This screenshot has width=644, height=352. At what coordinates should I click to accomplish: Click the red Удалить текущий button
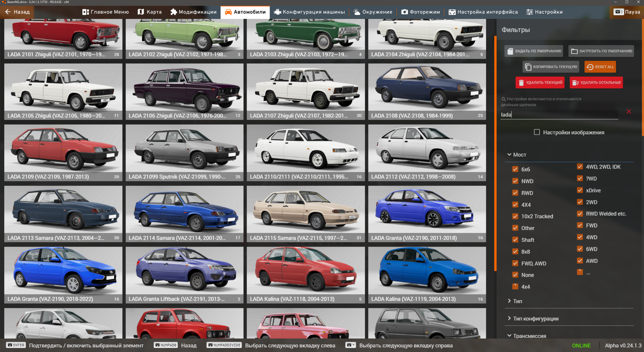[x=540, y=82]
